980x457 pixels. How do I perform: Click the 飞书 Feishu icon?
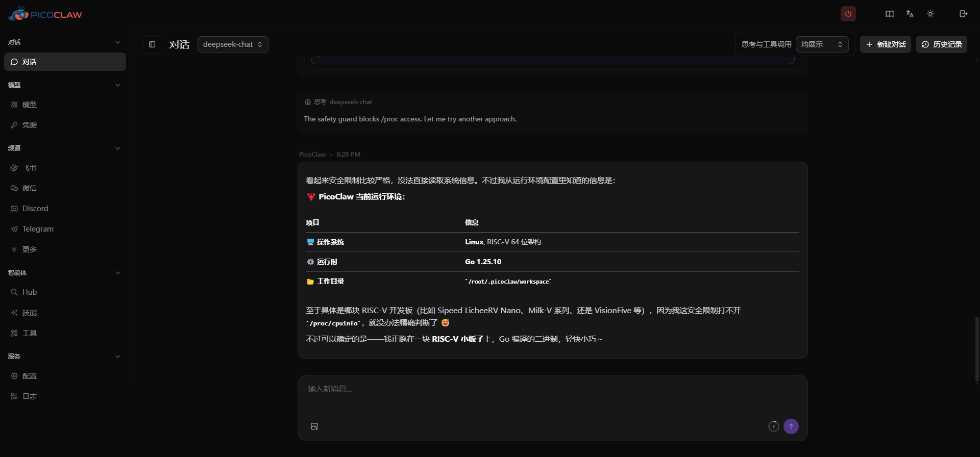point(14,168)
